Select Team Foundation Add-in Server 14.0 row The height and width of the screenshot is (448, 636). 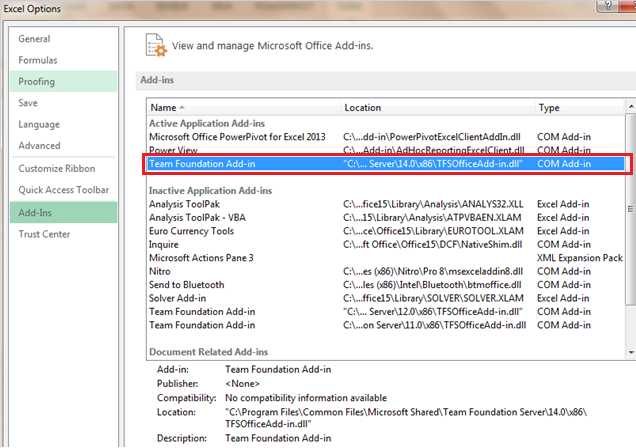[x=385, y=164]
